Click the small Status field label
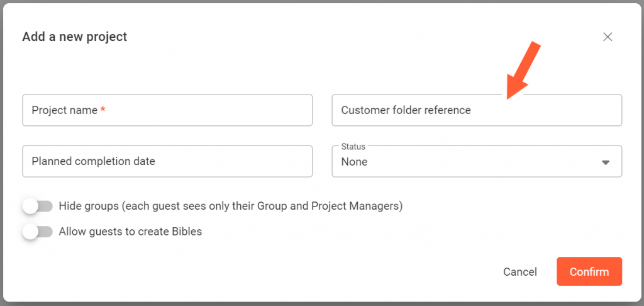Screen dimensions: 644x306 point(353,147)
